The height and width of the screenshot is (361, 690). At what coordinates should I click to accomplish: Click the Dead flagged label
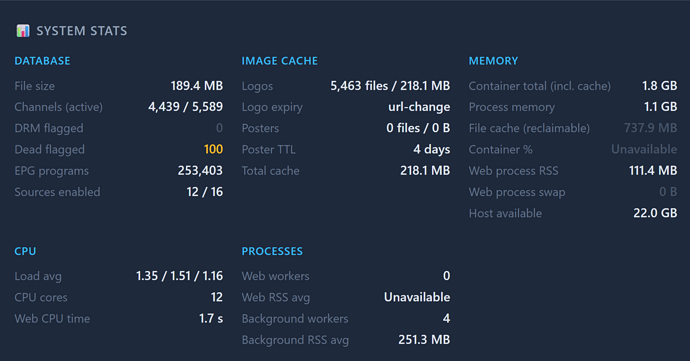point(49,150)
